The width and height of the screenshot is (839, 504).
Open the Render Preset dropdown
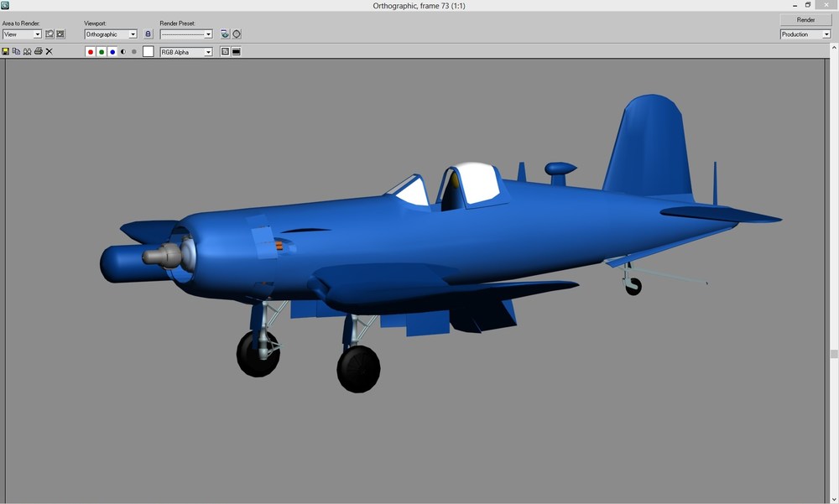[186, 34]
